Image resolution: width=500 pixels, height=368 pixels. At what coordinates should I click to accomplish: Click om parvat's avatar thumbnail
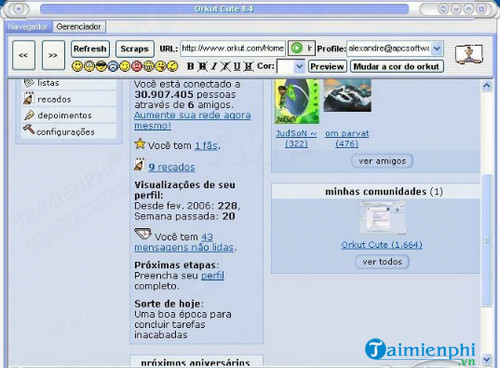347,96
